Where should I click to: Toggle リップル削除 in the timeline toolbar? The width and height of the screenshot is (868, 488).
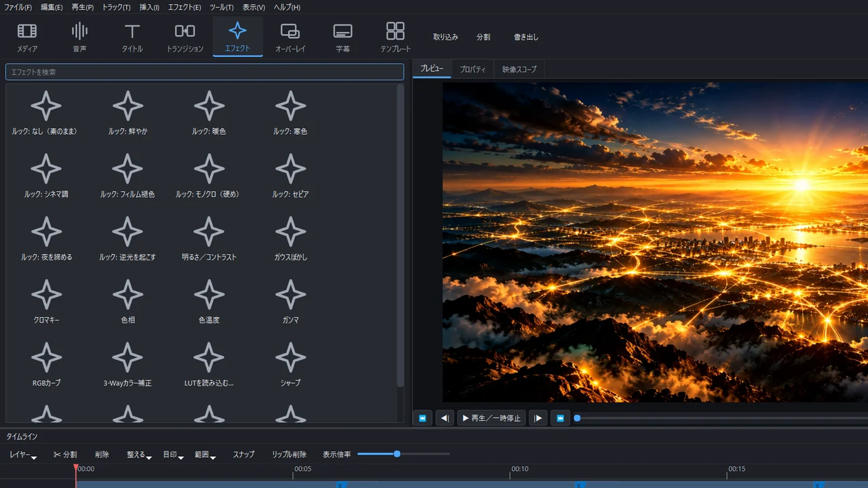tap(290, 454)
